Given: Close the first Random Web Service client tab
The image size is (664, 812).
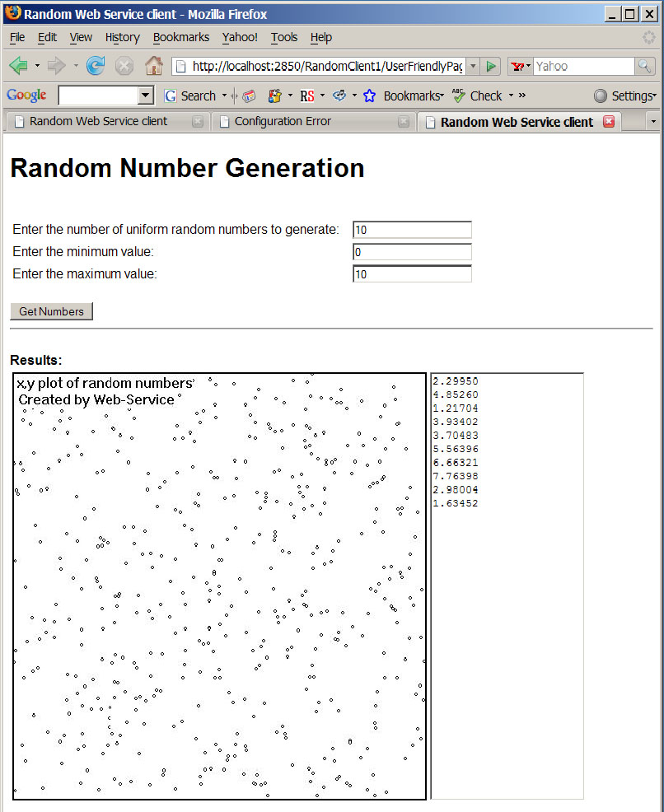Looking at the screenshot, I should pos(198,121).
